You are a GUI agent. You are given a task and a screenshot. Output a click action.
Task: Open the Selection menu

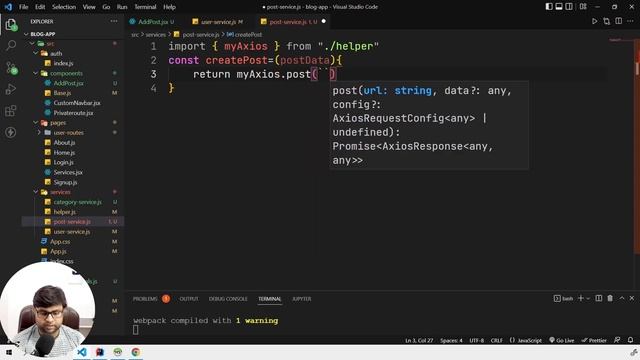coord(64,7)
